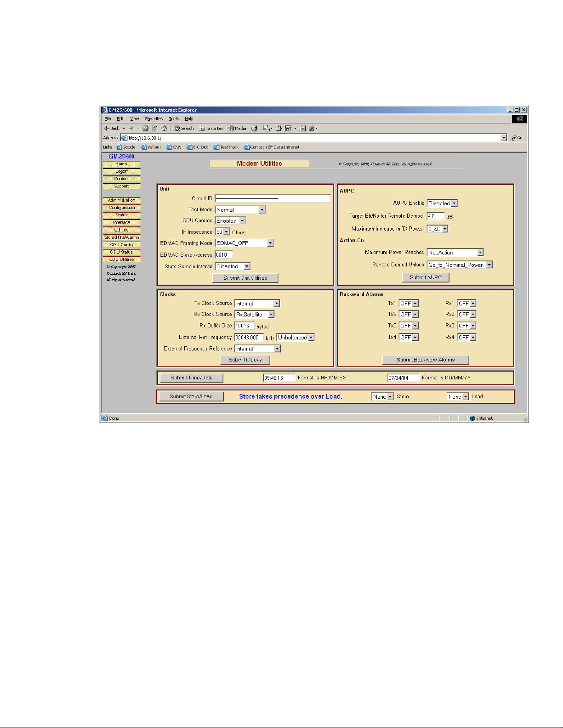Click the Circuit ID input field

[273, 198]
